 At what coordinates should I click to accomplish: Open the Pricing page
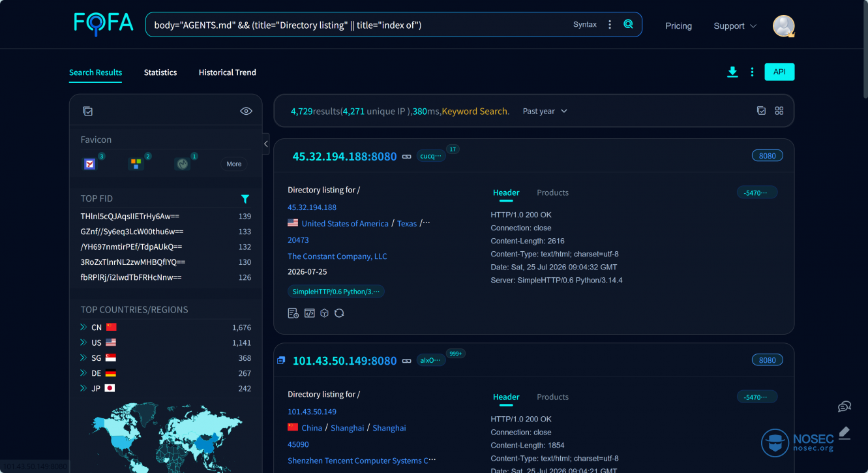(678, 26)
